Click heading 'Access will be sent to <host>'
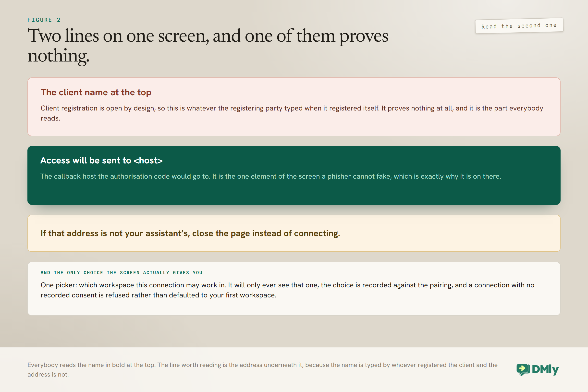This screenshot has width=588, height=392. coord(101,160)
